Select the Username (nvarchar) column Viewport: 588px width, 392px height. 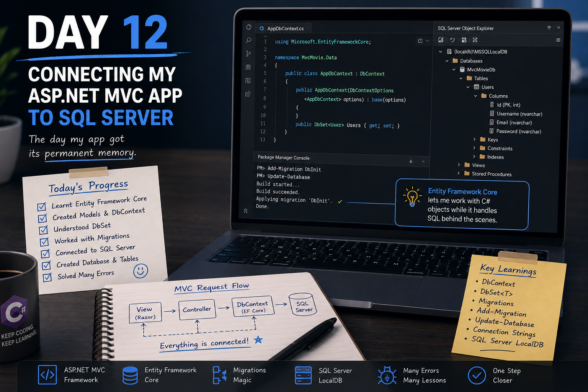516,114
